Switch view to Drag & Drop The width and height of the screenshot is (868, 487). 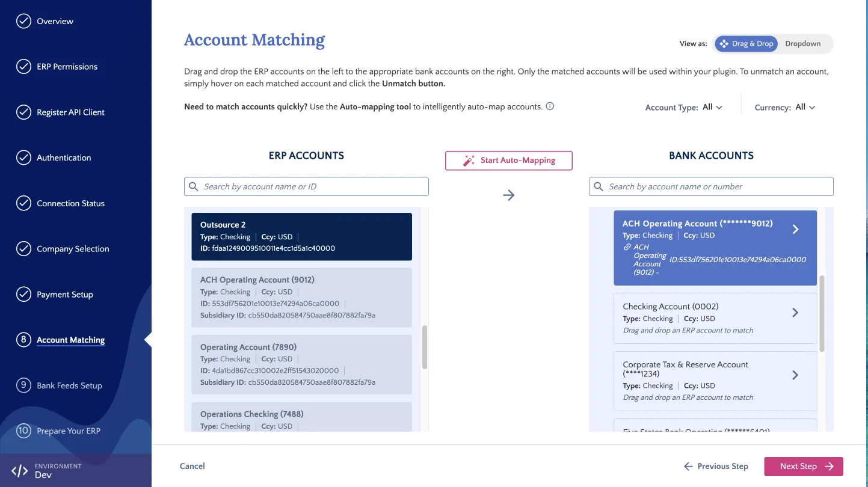tap(746, 44)
